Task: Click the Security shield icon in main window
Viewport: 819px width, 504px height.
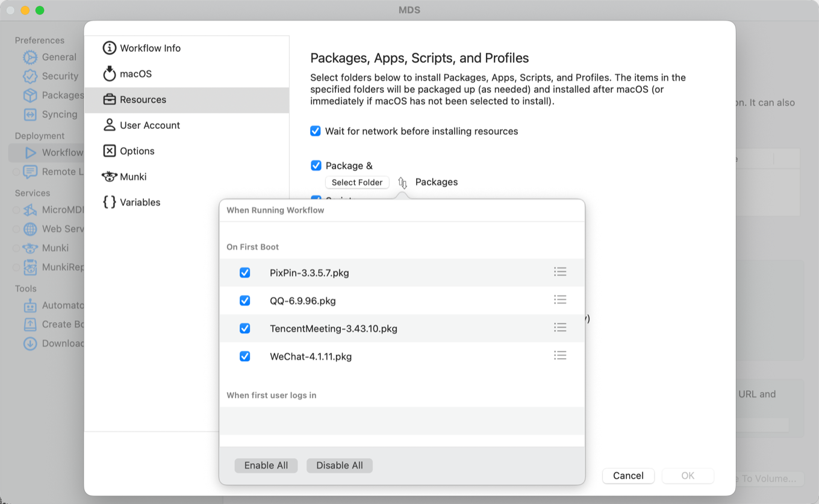Action: (x=30, y=76)
